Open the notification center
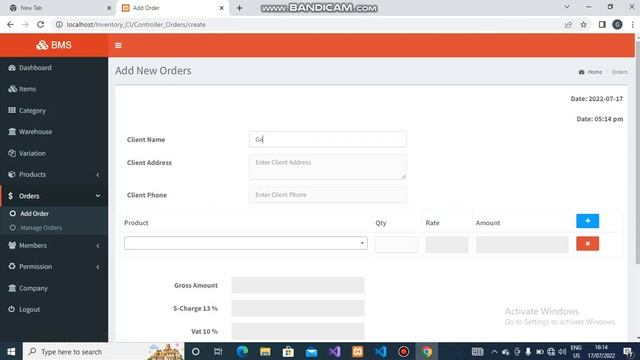This screenshot has height=360, width=640. [x=629, y=351]
